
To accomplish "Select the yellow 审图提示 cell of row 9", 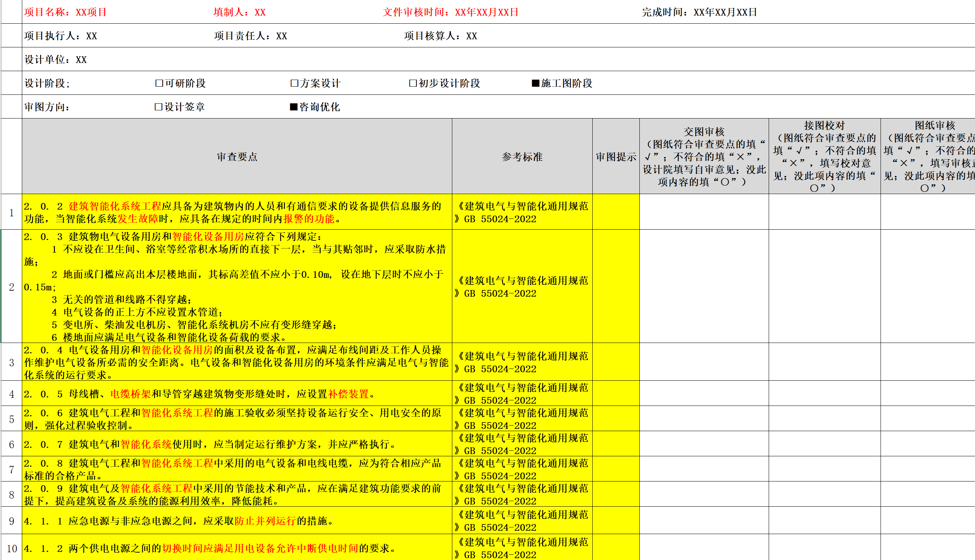I will coord(616,521).
